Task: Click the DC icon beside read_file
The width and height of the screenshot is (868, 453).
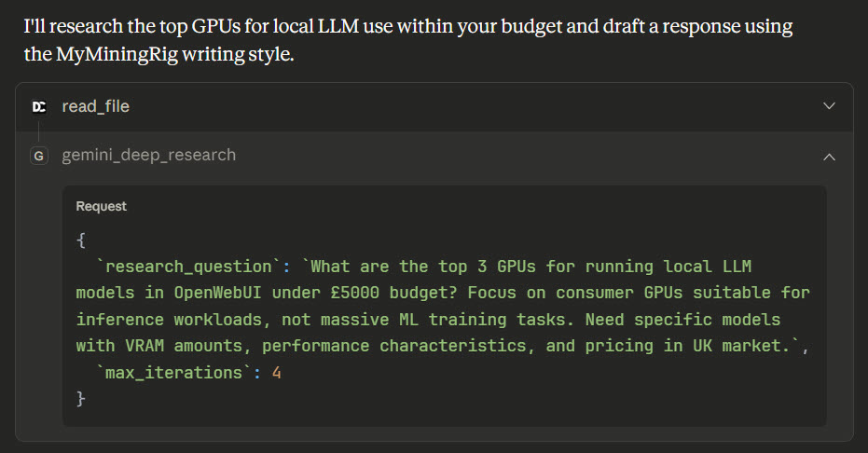Action: pos(39,107)
